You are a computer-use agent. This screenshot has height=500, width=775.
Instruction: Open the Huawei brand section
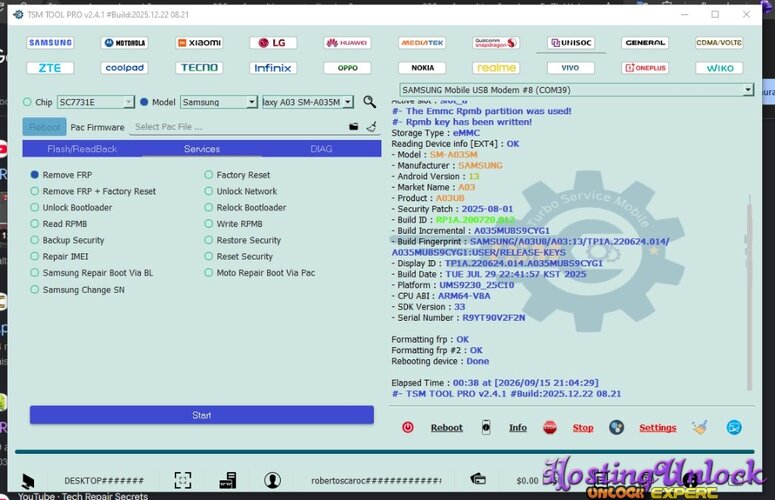pyautogui.click(x=347, y=42)
